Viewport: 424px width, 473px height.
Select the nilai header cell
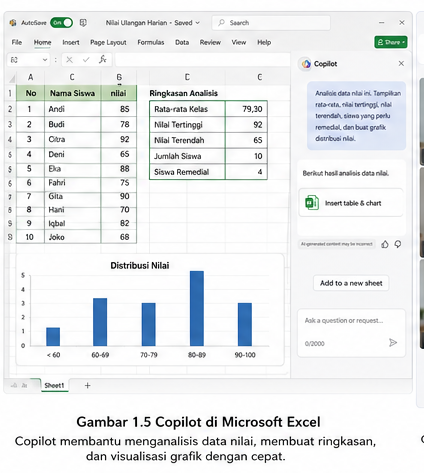click(x=118, y=93)
